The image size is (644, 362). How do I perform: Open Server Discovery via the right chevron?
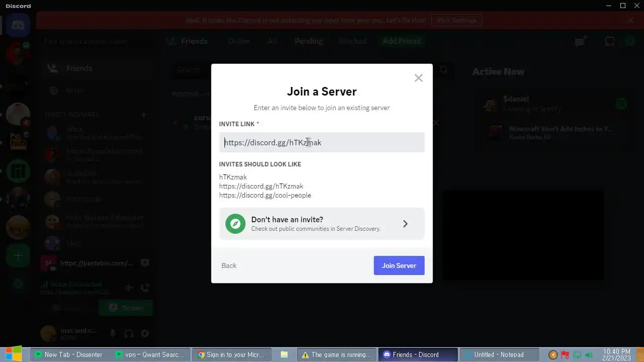406,224
